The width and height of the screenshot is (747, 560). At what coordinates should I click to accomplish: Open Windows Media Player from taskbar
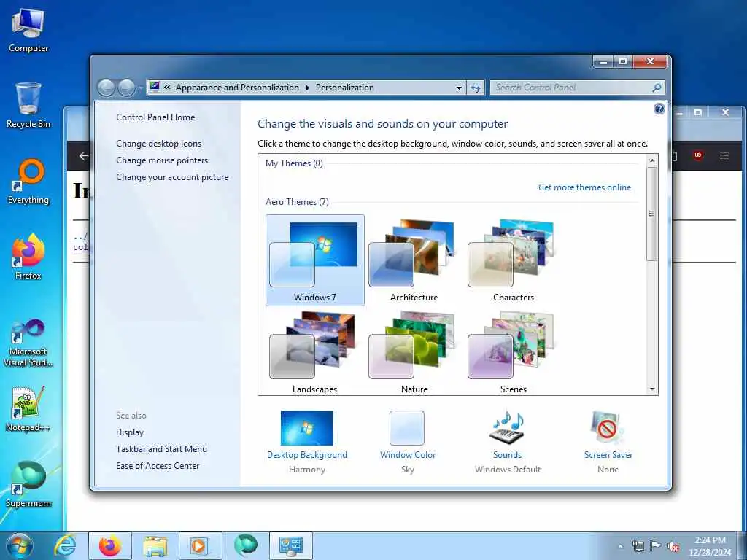click(x=200, y=545)
